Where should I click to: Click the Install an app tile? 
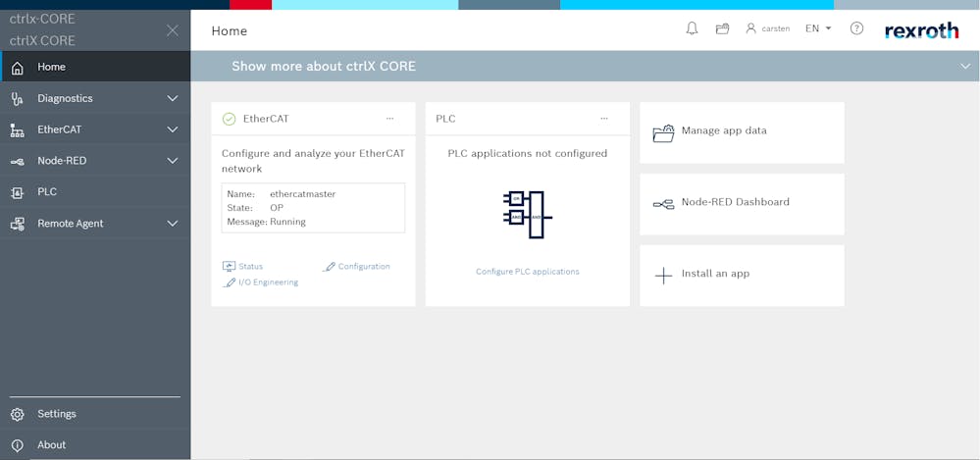pyautogui.click(x=742, y=275)
